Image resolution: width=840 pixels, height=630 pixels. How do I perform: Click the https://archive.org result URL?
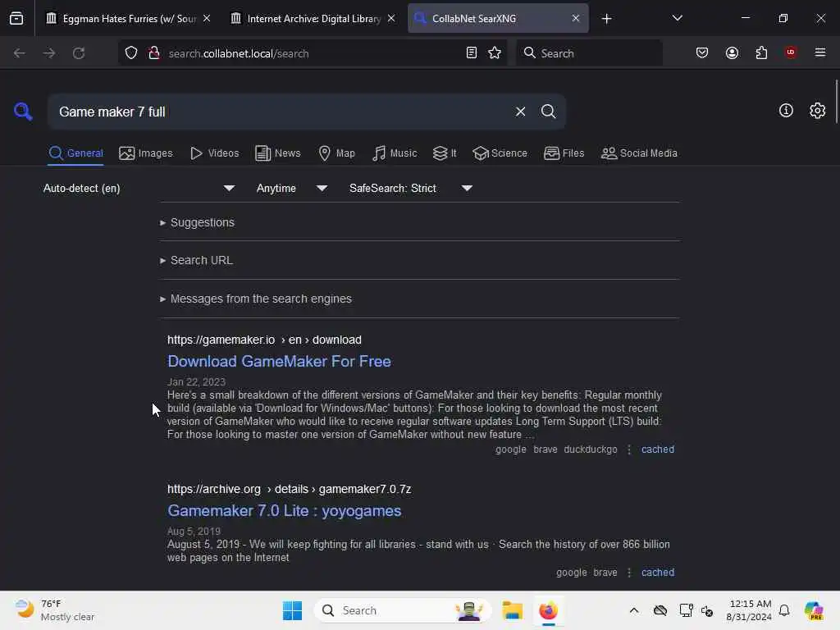pyautogui.click(x=290, y=490)
